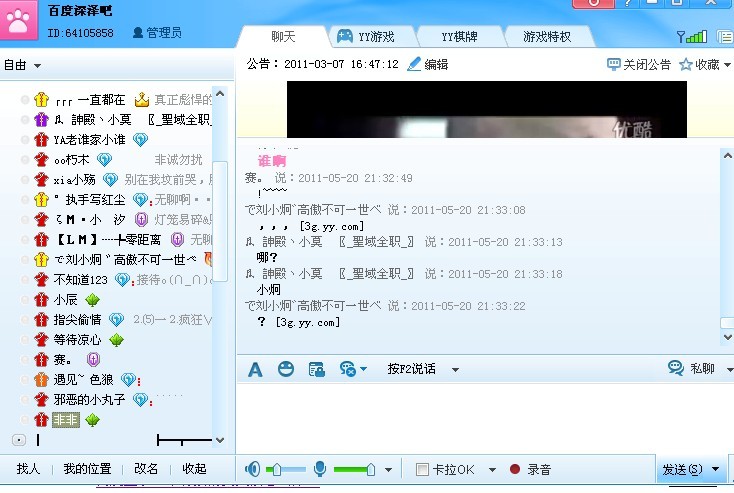Click yellow shirt icon of 执手写红尘
The image size is (734, 493).
[41, 199]
